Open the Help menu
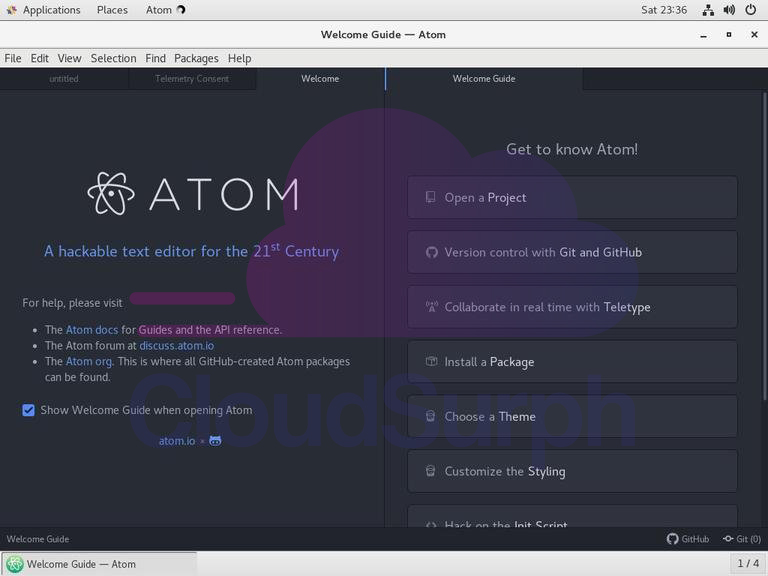The image size is (768, 576). click(240, 58)
